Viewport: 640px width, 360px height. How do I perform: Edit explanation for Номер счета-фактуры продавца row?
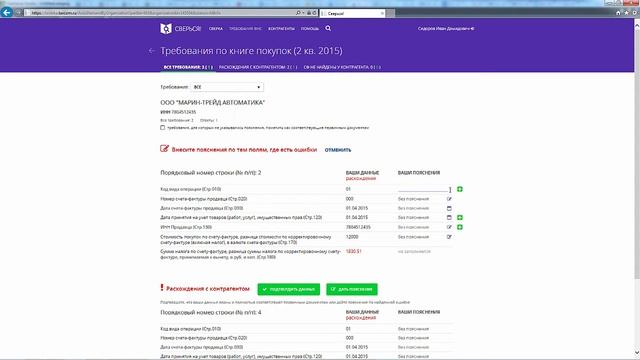pos(449,199)
